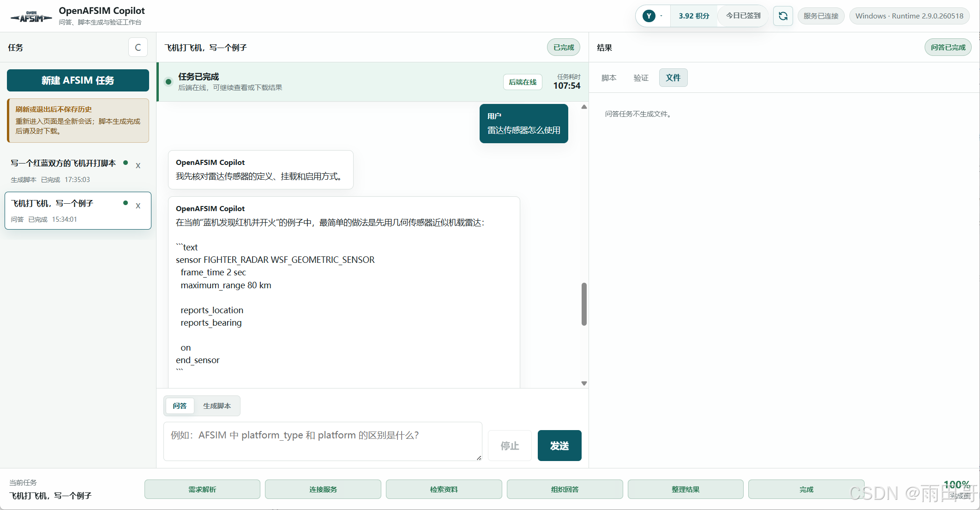Select the 生成脚本 mode tab
Viewport: 980px width, 510px height.
(217, 406)
